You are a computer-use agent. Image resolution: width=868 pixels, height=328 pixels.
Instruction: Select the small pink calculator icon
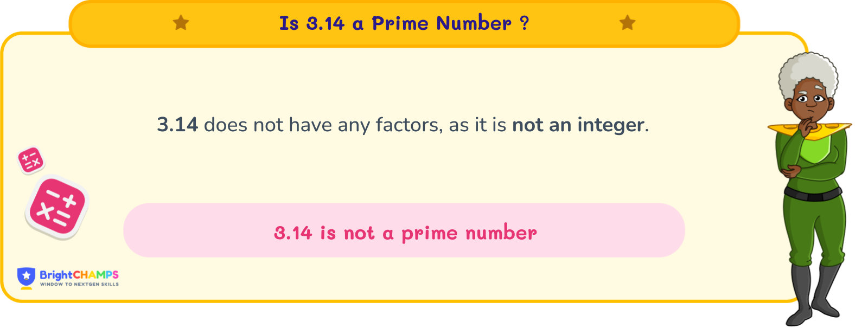point(31,160)
